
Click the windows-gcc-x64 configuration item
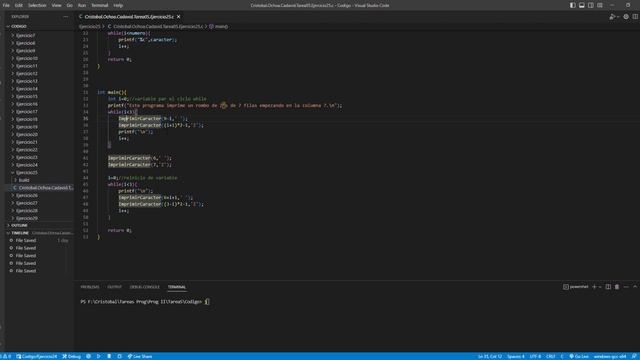(x=610, y=356)
